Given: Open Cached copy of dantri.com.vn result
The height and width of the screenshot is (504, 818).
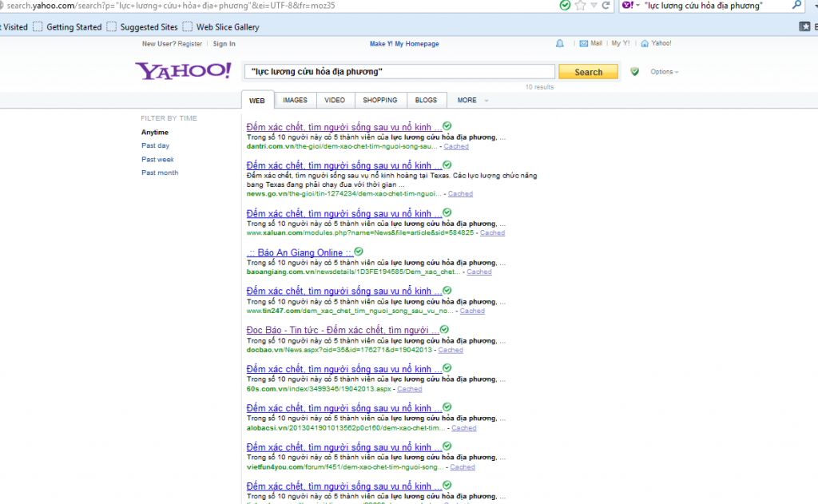Looking at the screenshot, I should [456, 147].
